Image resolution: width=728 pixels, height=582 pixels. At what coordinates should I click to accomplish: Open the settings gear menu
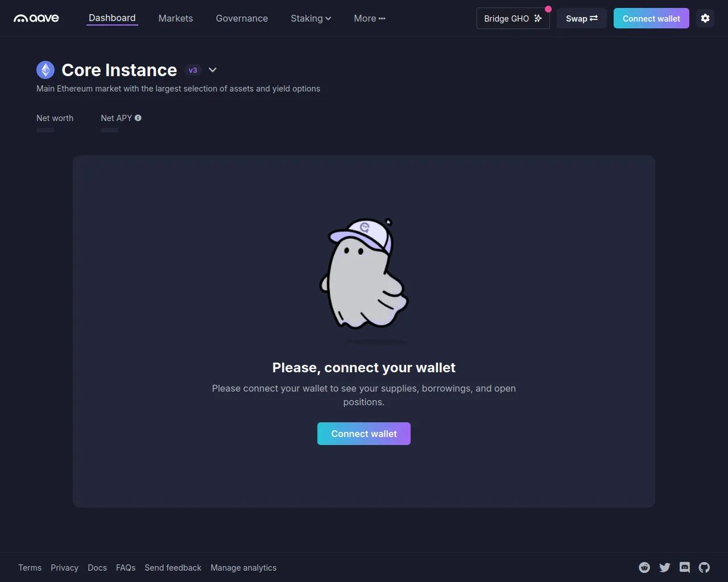pos(705,18)
